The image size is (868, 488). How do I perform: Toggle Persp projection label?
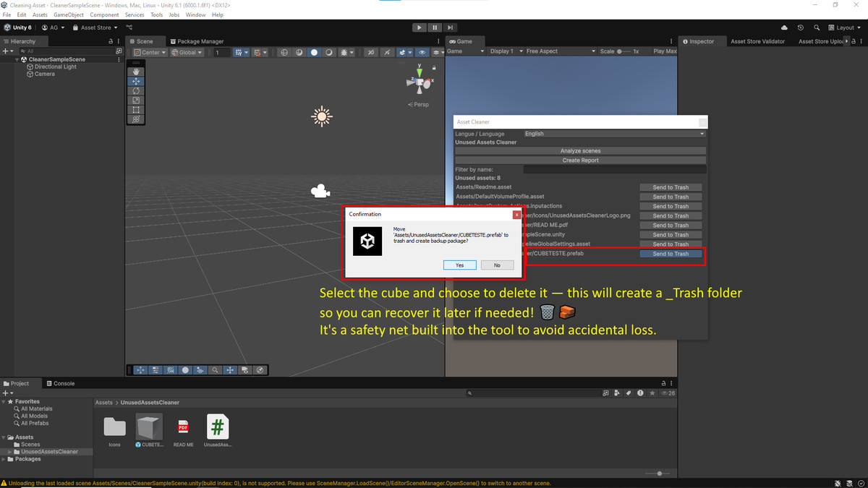click(419, 104)
